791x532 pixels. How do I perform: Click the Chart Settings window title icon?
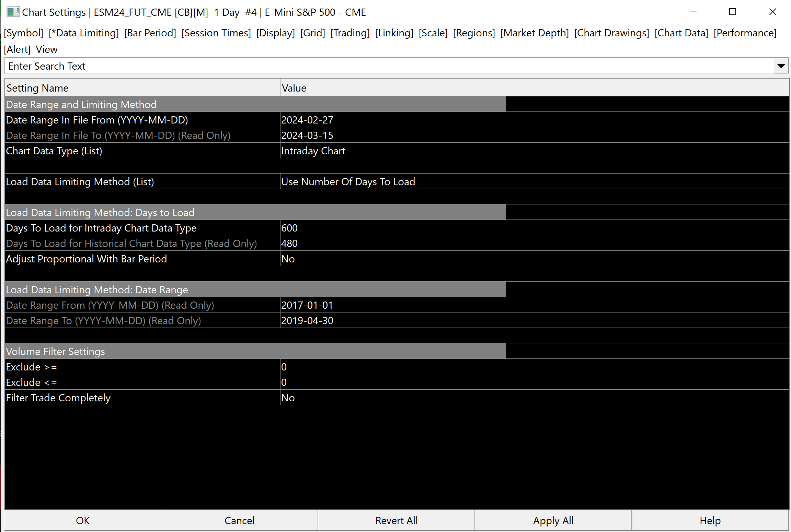pos(13,12)
